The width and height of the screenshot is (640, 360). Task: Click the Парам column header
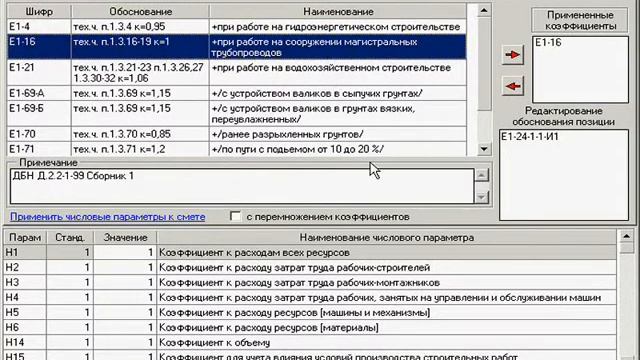25,238
